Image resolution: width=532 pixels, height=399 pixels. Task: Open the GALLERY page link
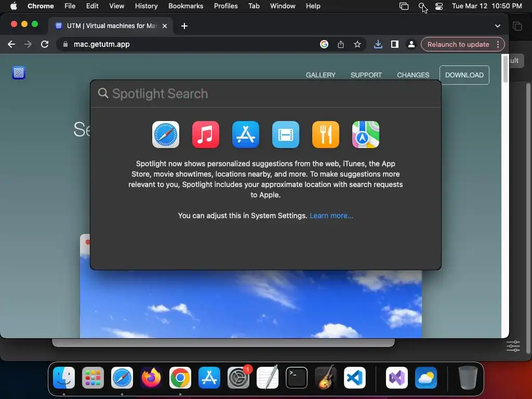point(321,75)
